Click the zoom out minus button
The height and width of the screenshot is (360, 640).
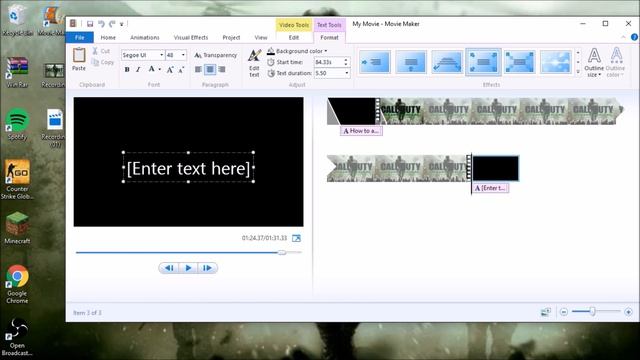point(564,312)
